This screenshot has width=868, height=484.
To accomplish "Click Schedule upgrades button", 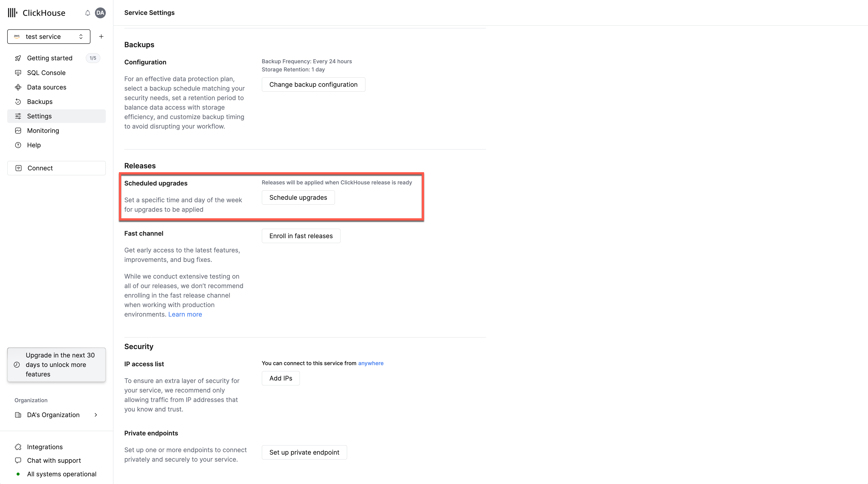I will [298, 197].
